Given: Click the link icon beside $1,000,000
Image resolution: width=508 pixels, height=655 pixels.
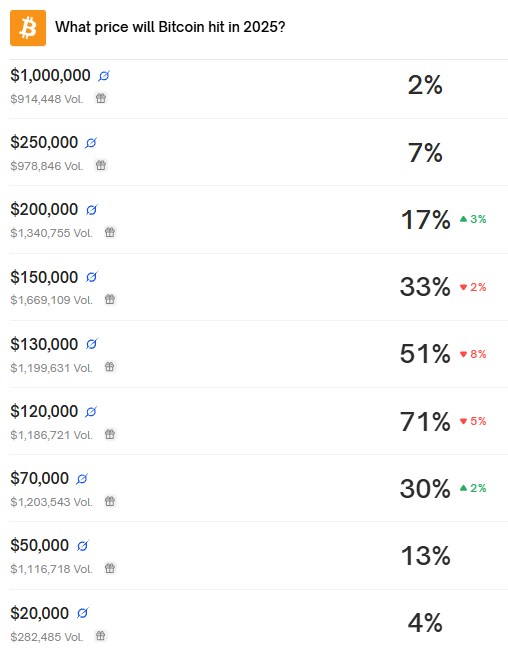Looking at the screenshot, I should pyautogui.click(x=104, y=76).
